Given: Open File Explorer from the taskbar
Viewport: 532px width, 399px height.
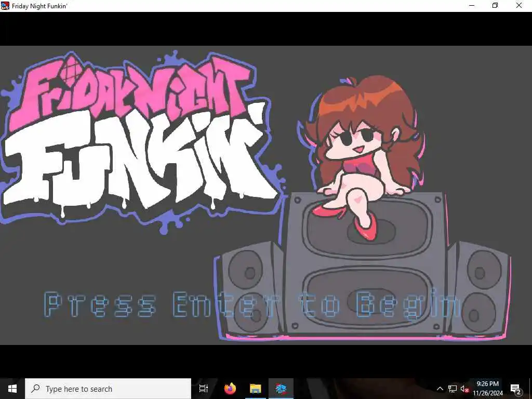Looking at the screenshot, I should pyautogui.click(x=256, y=389).
